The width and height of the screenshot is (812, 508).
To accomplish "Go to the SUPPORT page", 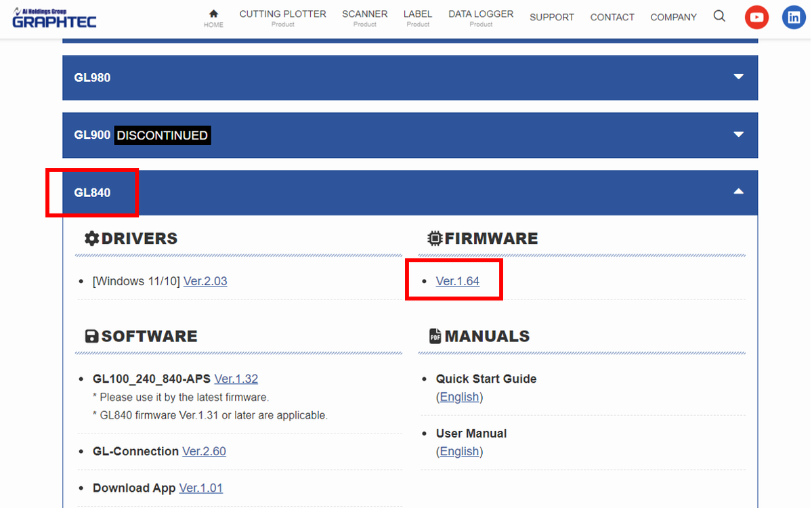I will [551, 17].
